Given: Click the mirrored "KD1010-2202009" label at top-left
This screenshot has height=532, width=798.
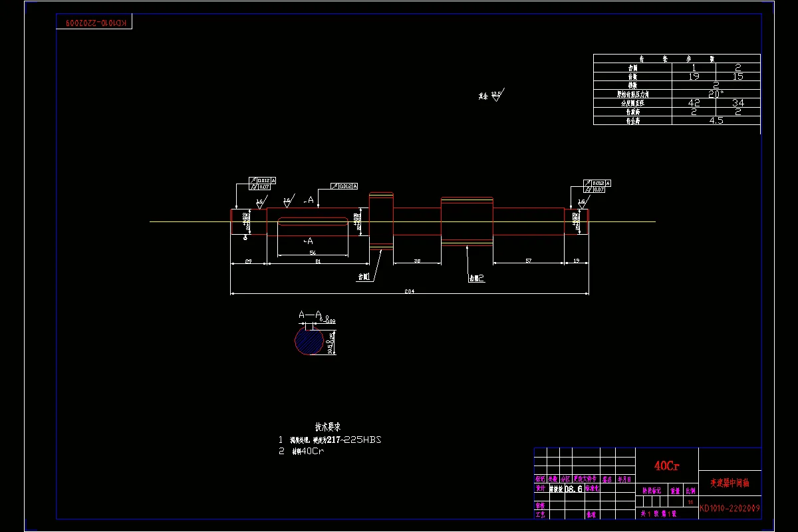Looking at the screenshot, I should pyautogui.click(x=94, y=23).
